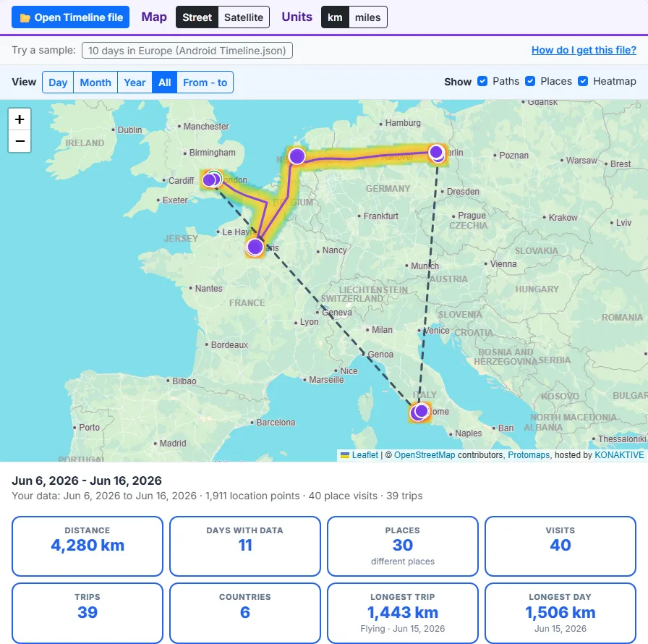Click the Open Timeline file button

pyautogui.click(x=70, y=17)
